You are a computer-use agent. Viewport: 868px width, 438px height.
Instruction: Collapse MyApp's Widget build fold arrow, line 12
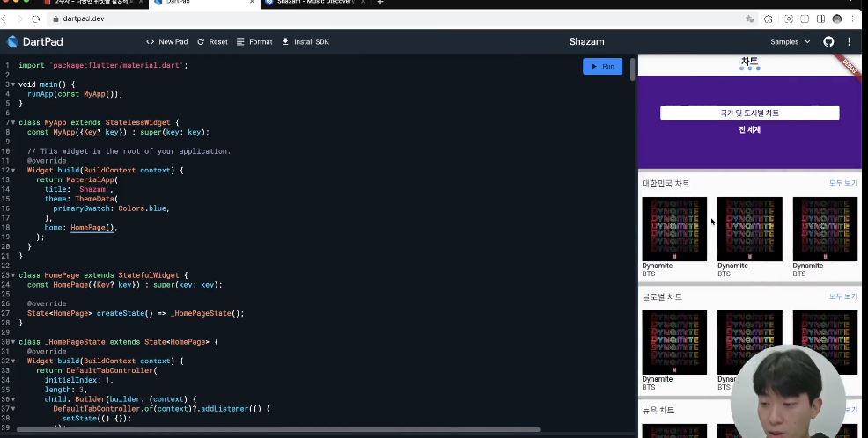[13, 171]
